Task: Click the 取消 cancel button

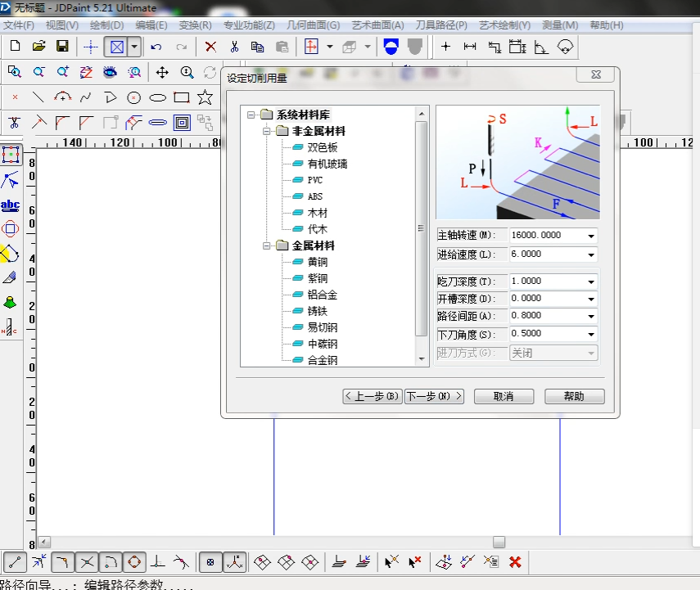Action: pyautogui.click(x=504, y=396)
